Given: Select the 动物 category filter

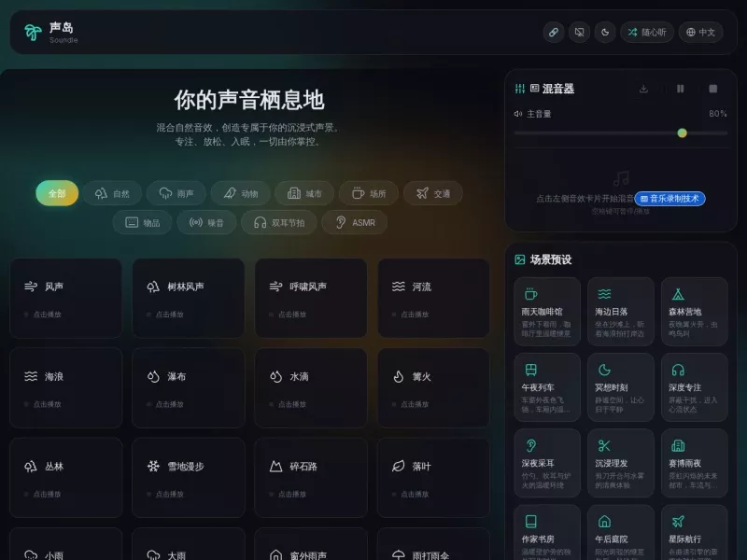Looking at the screenshot, I should 241,193.
